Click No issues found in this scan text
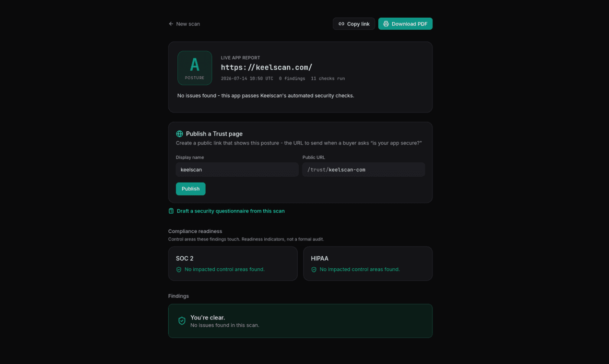609x364 pixels. point(225,325)
